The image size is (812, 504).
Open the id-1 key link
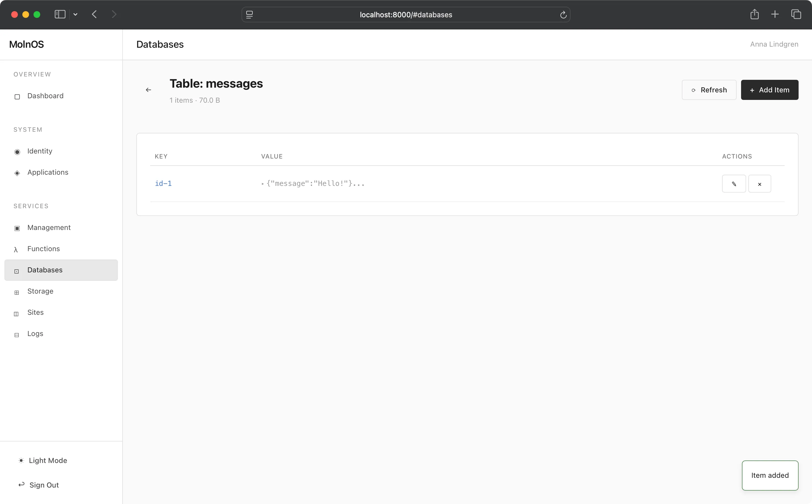click(163, 183)
